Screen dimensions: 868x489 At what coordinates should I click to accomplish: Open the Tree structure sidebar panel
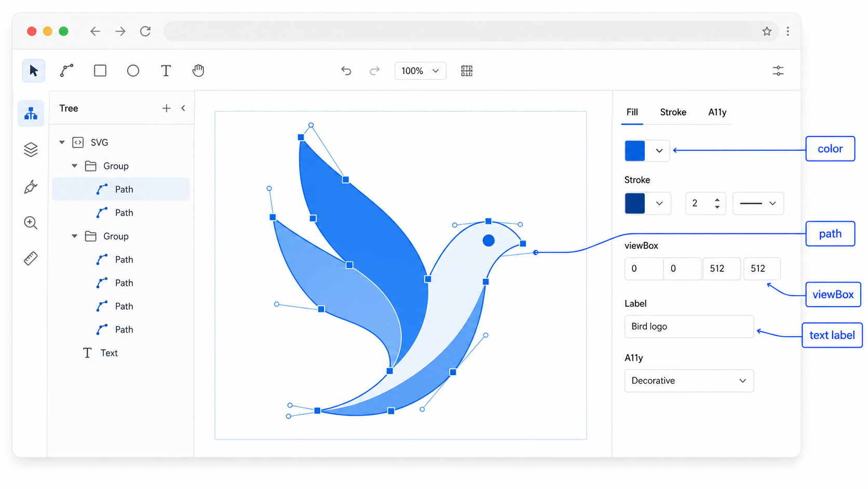click(x=31, y=113)
